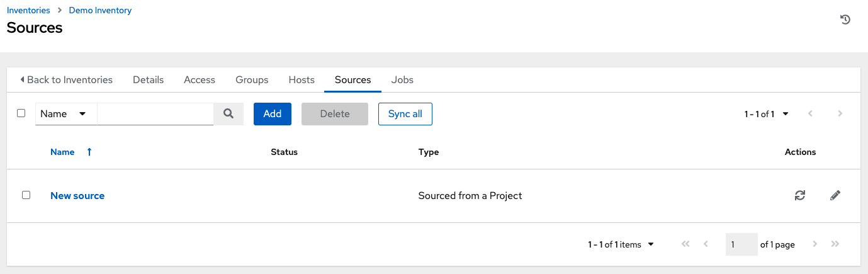The width and height of the screenshot is (868, 274).
Task: Click the Add source button
Action: [x=272, y=114]
